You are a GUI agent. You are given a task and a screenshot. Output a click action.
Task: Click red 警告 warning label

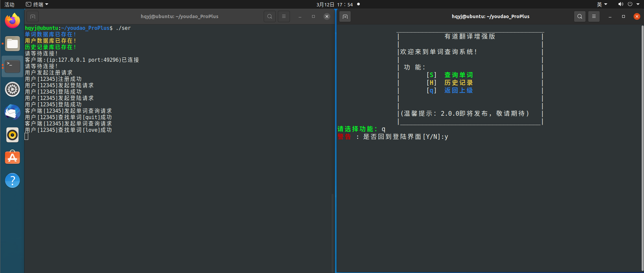click(x=344, y=136)
